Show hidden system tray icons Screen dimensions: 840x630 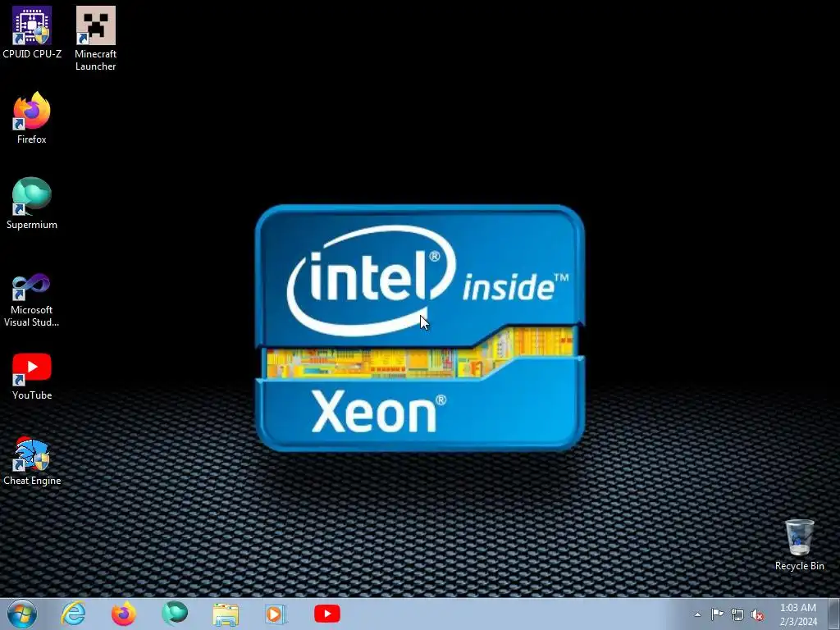coord(697,614)
